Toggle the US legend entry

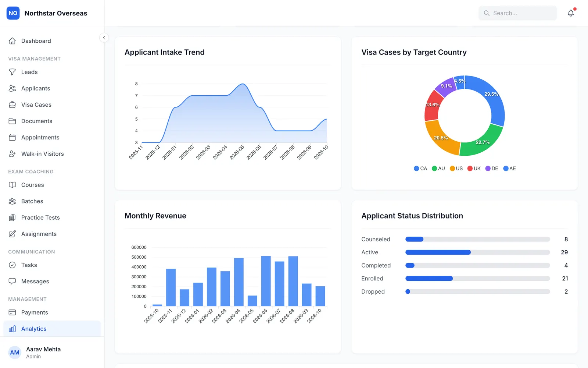tap(456, 169)
